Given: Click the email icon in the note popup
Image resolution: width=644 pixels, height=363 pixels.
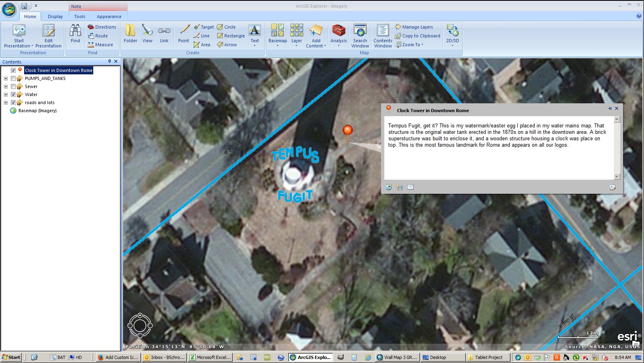Looking at the screenshot, I should (x=410, y=187).
